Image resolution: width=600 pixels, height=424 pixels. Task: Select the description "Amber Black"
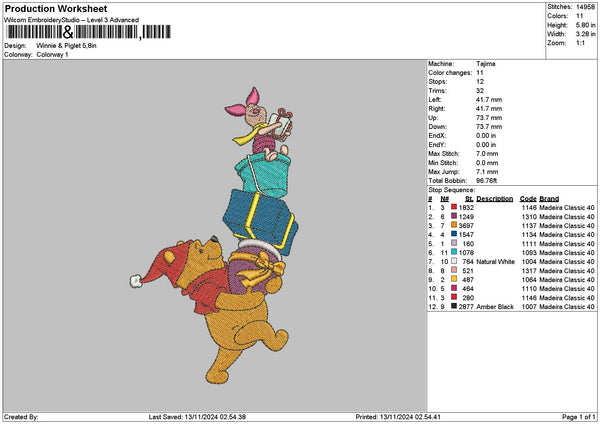[495, 307]
